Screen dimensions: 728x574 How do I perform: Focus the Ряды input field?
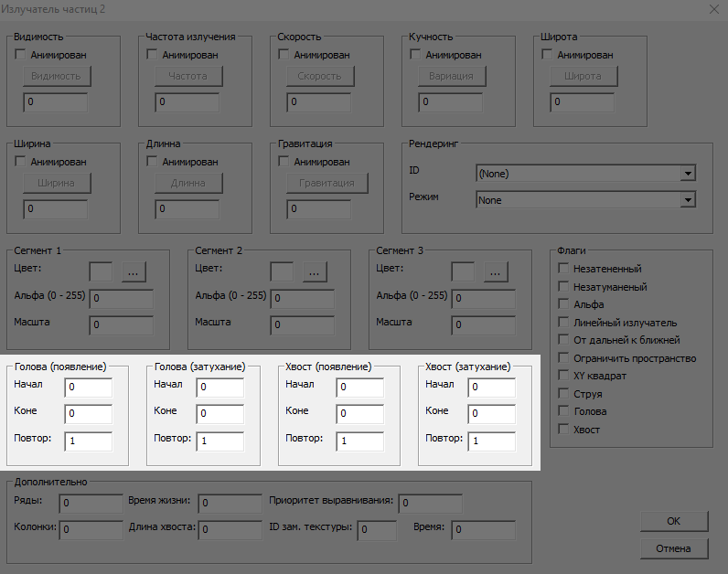pos(91,504)
